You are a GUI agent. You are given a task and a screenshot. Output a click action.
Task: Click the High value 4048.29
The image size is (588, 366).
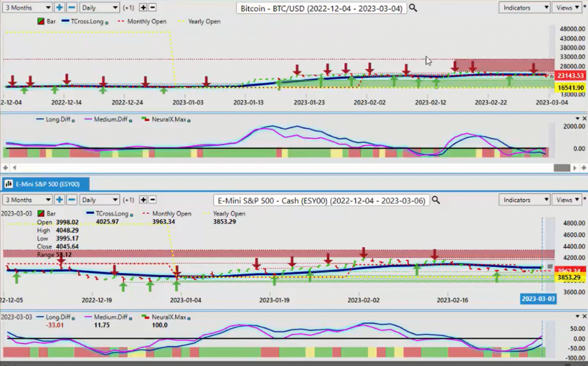67,230
